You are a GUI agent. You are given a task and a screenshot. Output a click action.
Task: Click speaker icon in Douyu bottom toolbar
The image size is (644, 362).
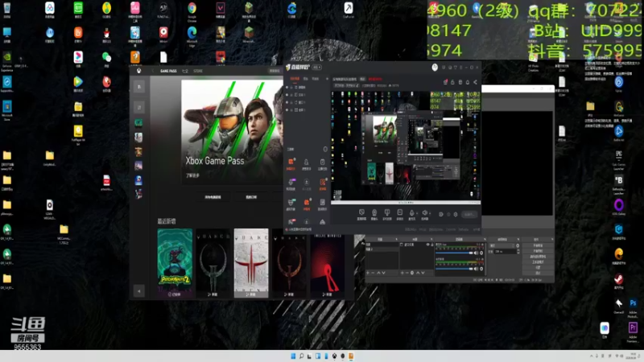coord(425,212)
